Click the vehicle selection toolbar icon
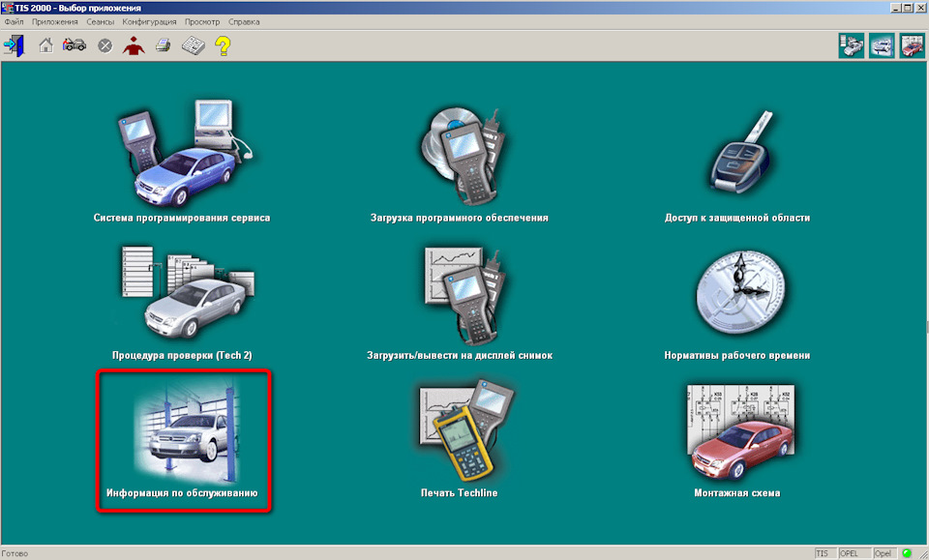The height and width of the screenshot is (560, 929). tap(75, 45)
